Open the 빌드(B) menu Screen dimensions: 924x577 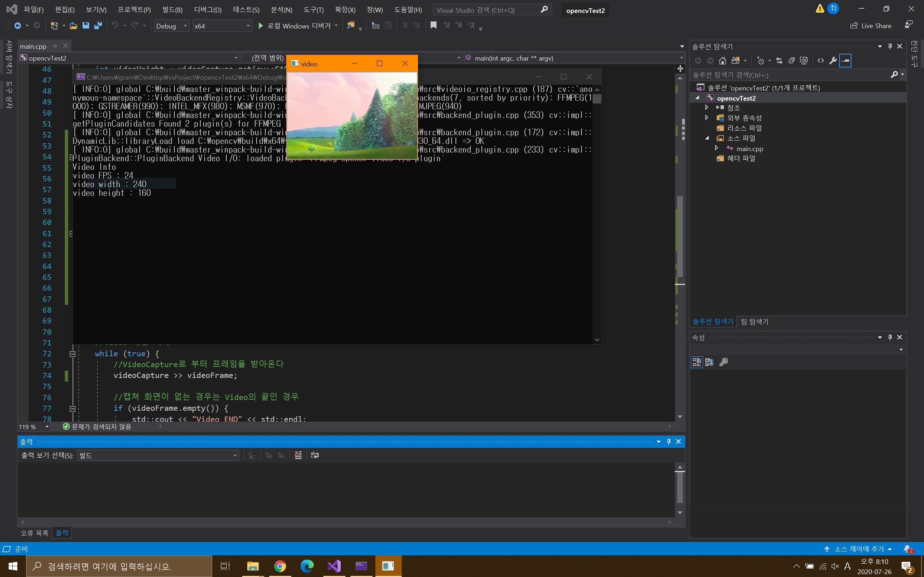172,10
